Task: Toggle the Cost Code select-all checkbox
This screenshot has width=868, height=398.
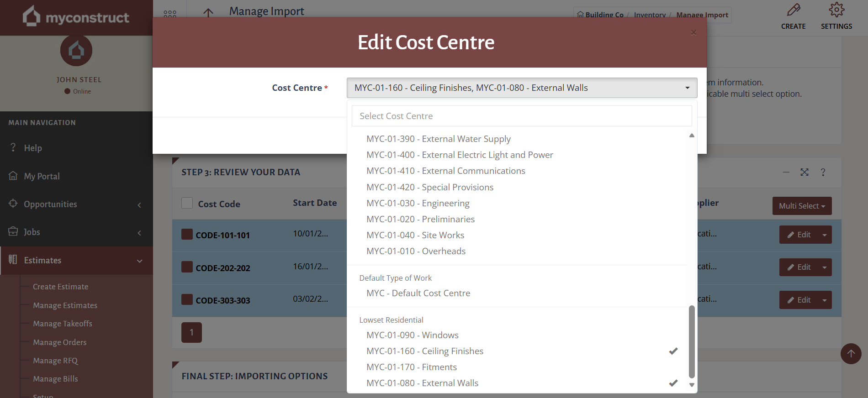Action: tap(187, 203)
